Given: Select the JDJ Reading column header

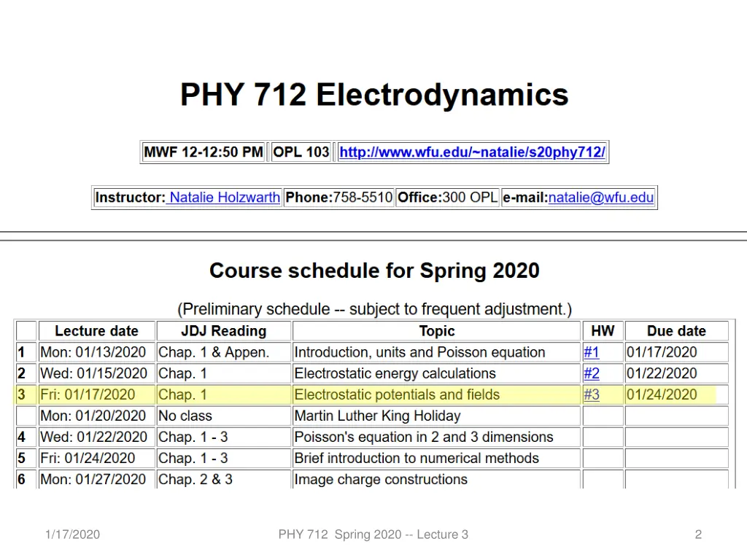Looking at the screenshot, I should point(223,330).
